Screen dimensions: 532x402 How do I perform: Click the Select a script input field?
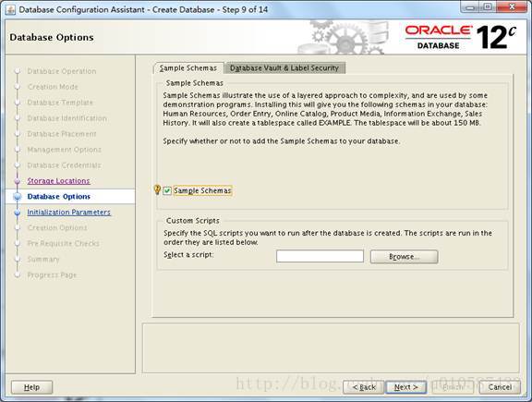[x=320, y=256]
